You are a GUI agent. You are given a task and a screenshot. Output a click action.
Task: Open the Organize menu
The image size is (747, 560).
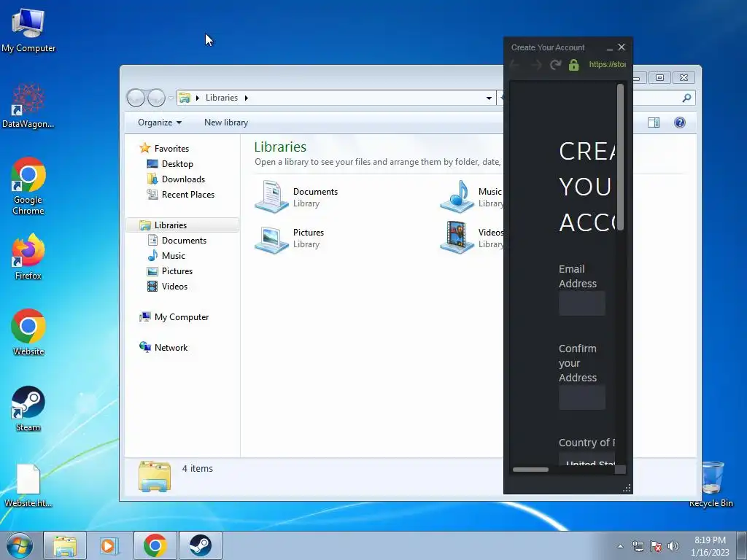click(x=160, y=122)
